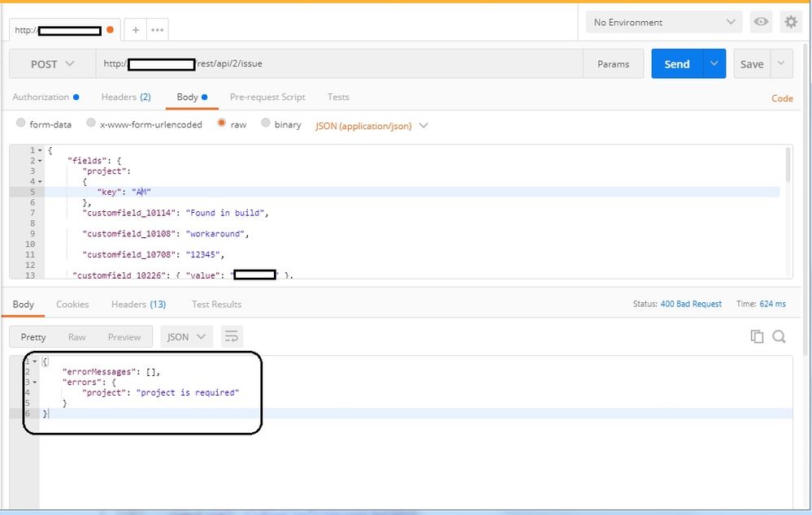Click request body editor scrollbar
Viewport: 812px width, 515px height.
788,165
